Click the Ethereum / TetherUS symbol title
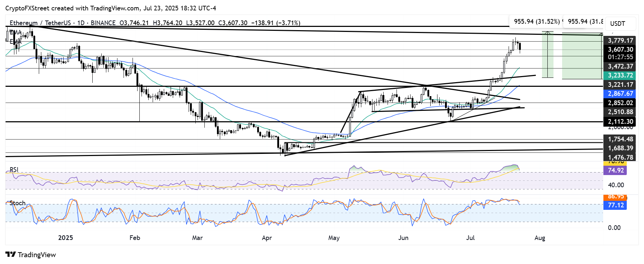 40,23
